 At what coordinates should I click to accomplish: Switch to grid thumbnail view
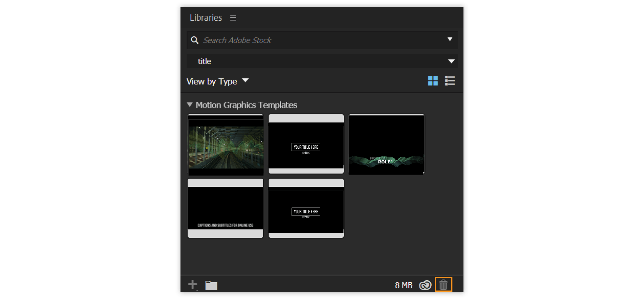pos(433,81)
